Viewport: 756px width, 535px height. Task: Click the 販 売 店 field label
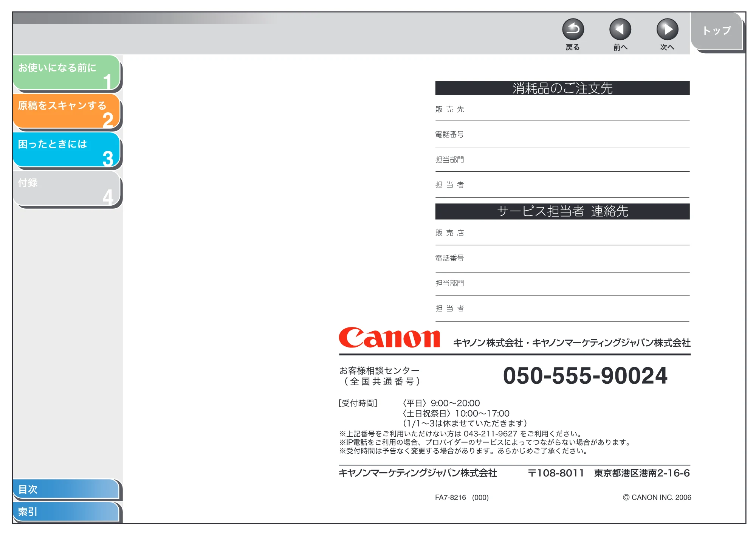[449, 233]
